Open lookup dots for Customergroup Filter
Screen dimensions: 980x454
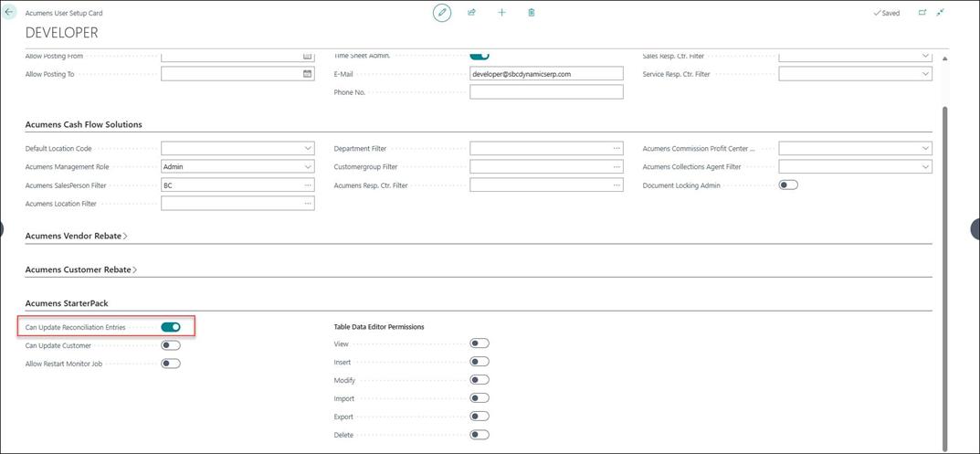tap(616, 167)
